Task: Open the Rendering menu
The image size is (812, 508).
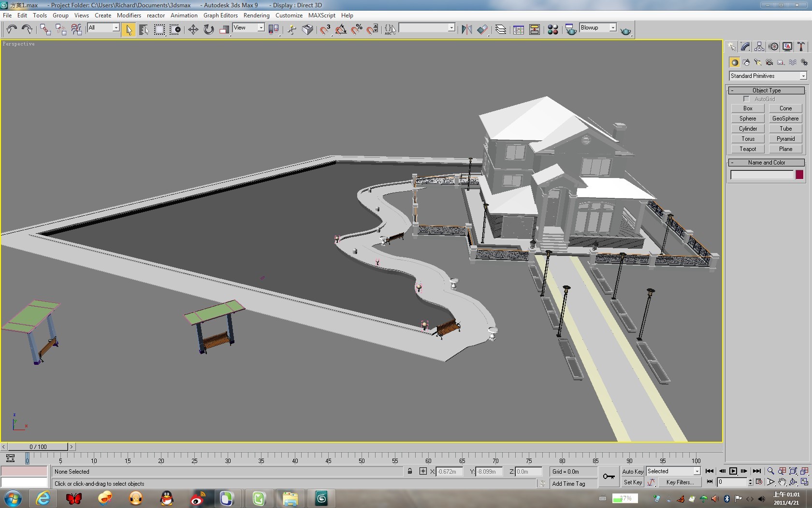Action: [256, 15]
